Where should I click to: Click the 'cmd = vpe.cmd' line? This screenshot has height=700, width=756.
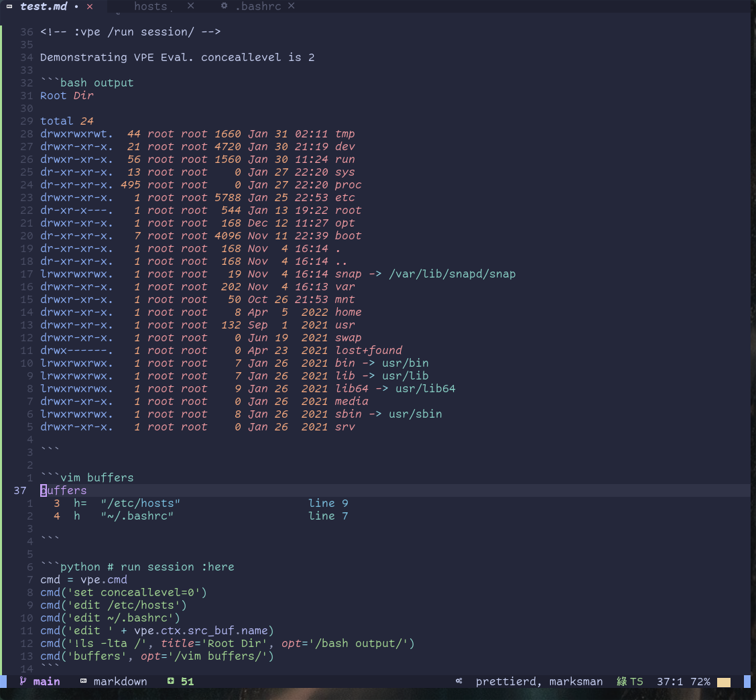[83, 580]
